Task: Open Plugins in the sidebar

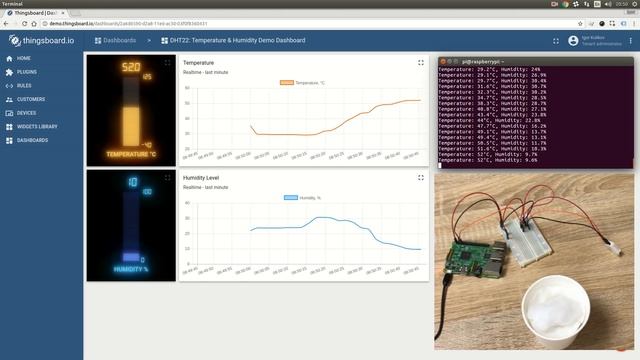Action: [x=41, y=72]
